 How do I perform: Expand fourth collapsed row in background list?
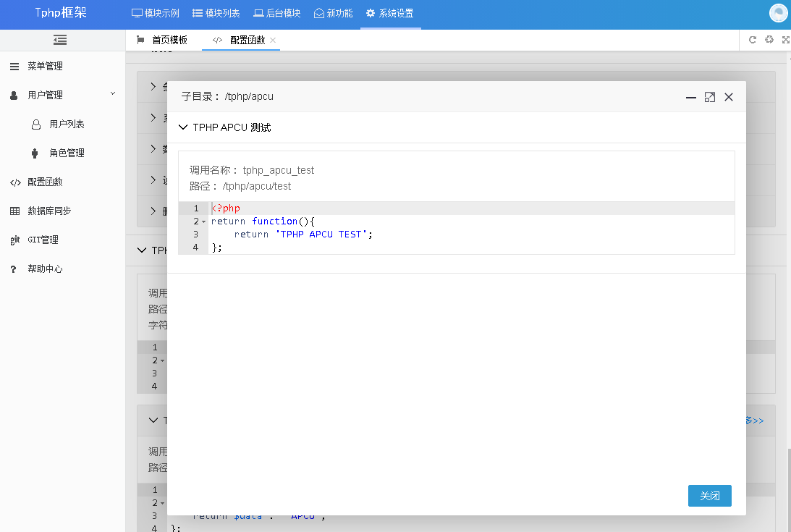coord(153,180)
